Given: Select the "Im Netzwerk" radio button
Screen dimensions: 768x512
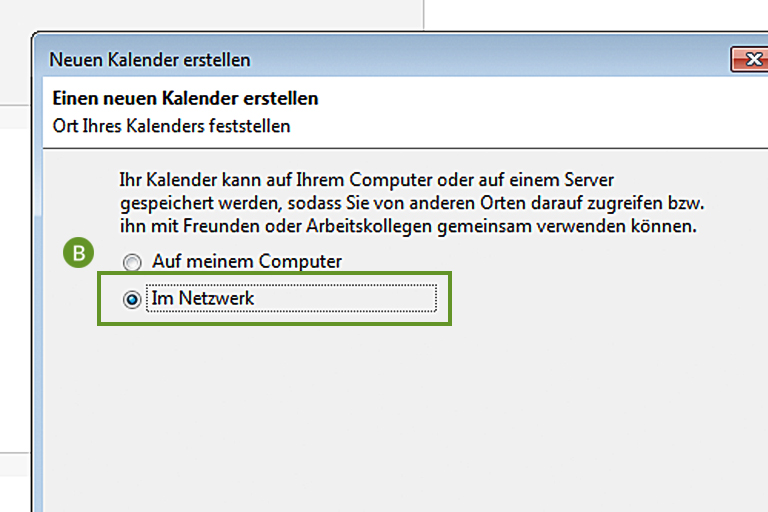Looking at the screenshot, I should pos(132,299).
